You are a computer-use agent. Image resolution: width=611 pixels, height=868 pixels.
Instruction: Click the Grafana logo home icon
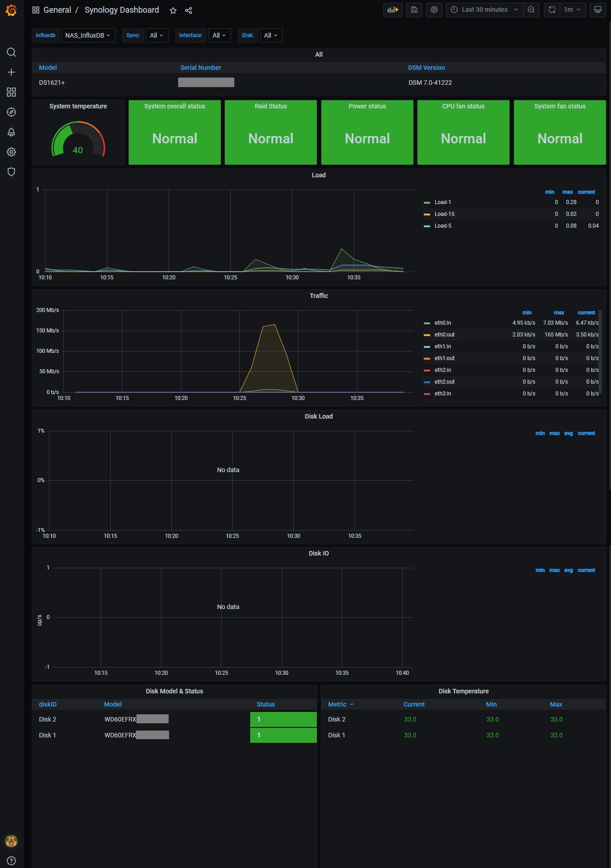[x=11, y=10]
